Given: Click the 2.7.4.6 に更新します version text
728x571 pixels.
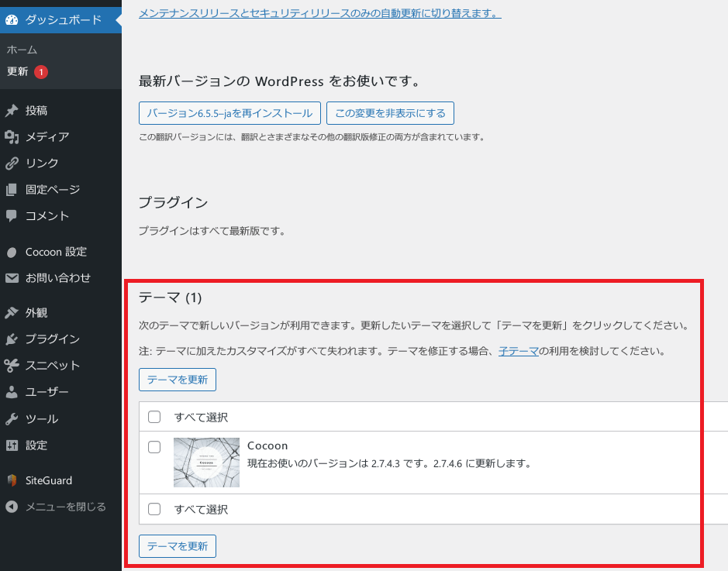Looking at the screenshot, I should pos(482,463).
